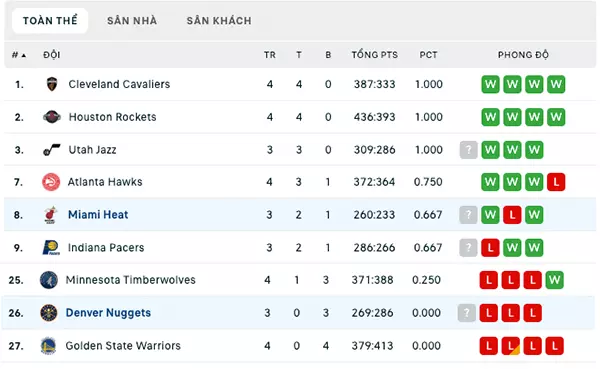The image size is (600, 369).
Task: Switch to the SÂN NHÀ tab
Action: (132, 21)
